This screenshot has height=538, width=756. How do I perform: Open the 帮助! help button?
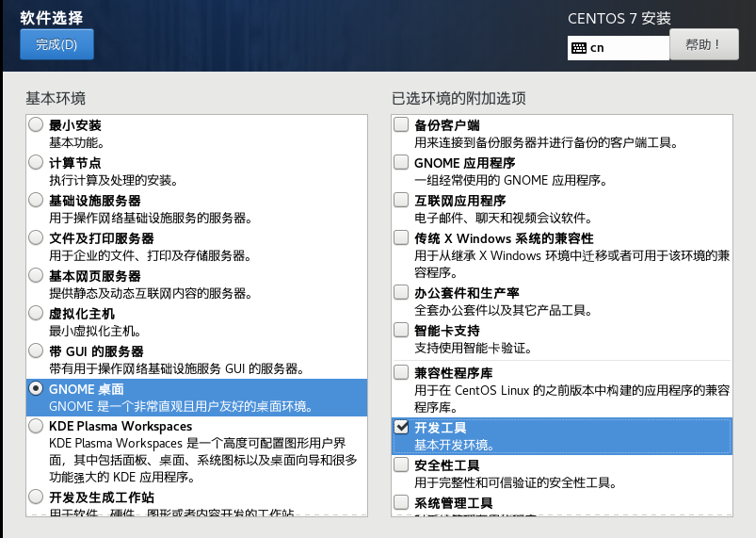coord(704,44)
